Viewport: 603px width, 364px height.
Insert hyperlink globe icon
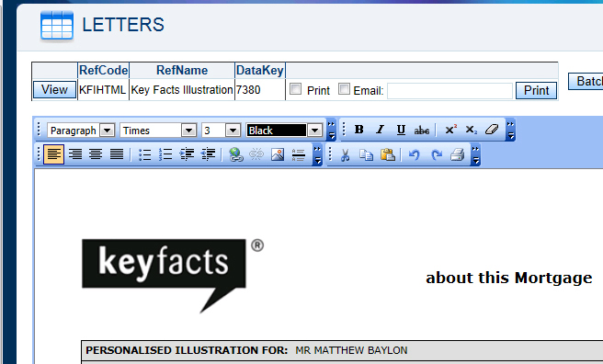(235, 154)
